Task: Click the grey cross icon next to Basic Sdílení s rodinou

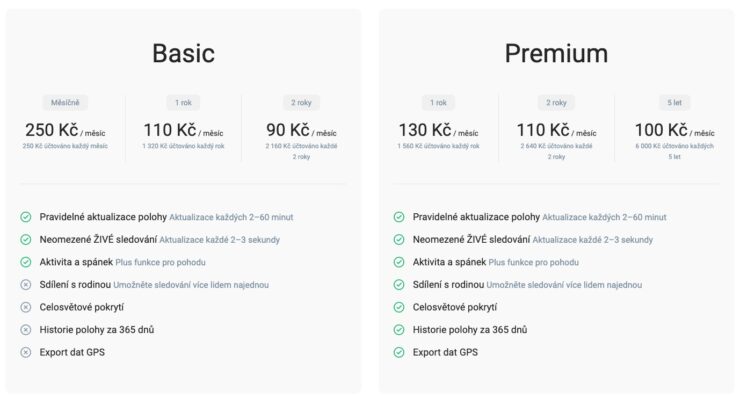Action: pos(25,285)
